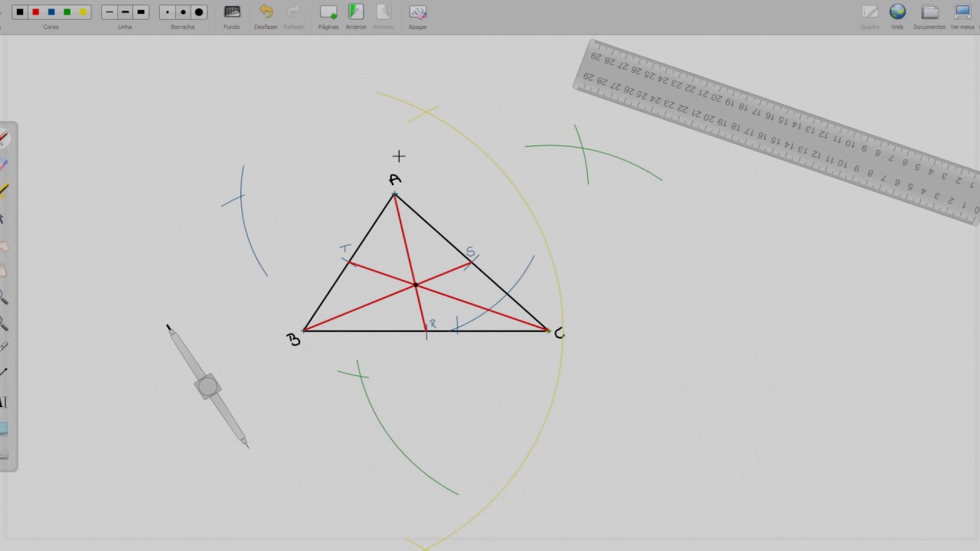This screenshot has width=980, height=551.
Task: Choose the small eraser size
Action: coord(168,12)
